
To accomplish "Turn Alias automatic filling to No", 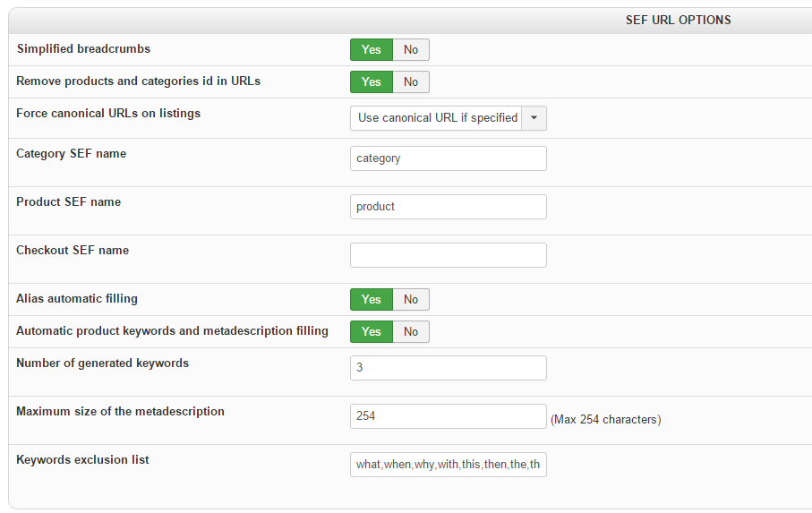I will pos(411,299).
